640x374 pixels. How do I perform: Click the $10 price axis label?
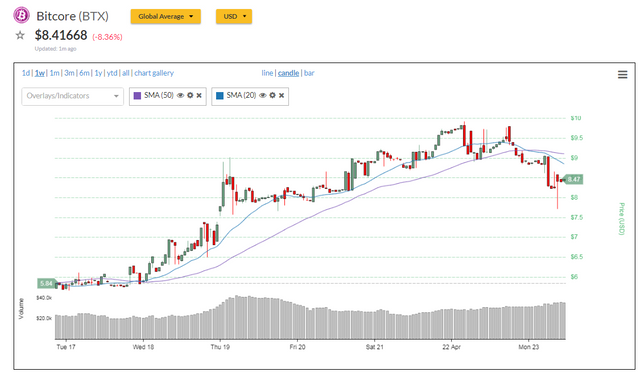[x=576, y=118]
